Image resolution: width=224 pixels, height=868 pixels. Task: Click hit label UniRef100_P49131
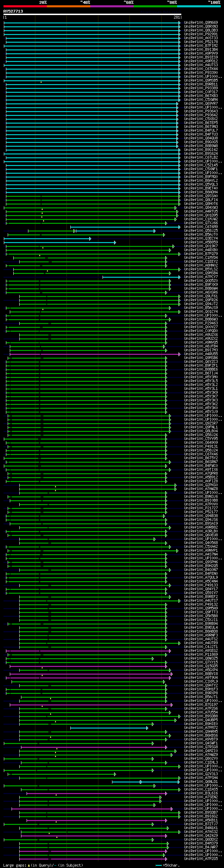[201, 447]
